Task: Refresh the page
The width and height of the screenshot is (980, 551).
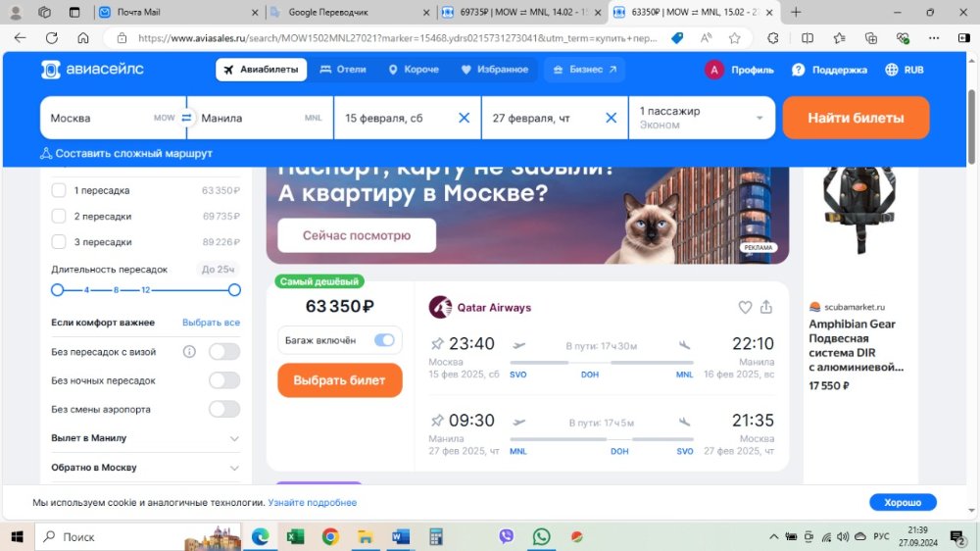Action: pyautogui.click(x=52, y=38)
